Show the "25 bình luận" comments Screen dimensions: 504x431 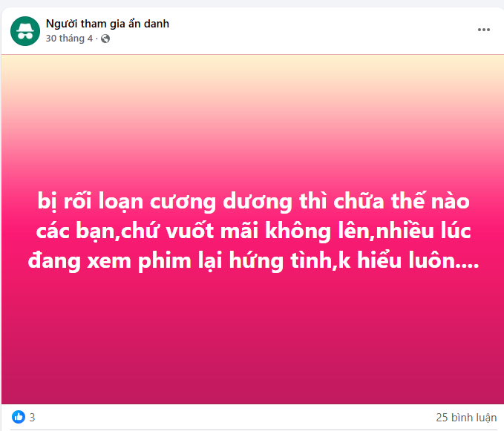[466, 417]
